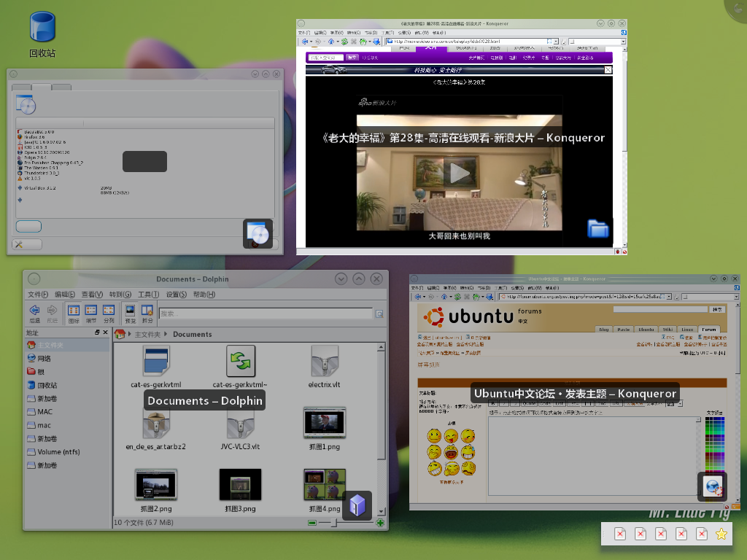747x560 pixels.
Task: Click 主文件夹 in Dolphin breadcrumb path
Action: click(147, 335)
